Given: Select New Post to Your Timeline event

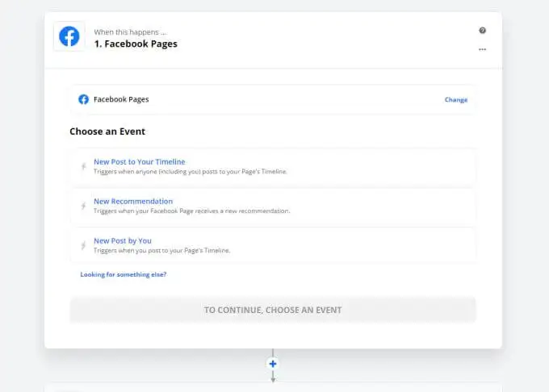Looking at the screenshot, I should click(x=273, y=166).
